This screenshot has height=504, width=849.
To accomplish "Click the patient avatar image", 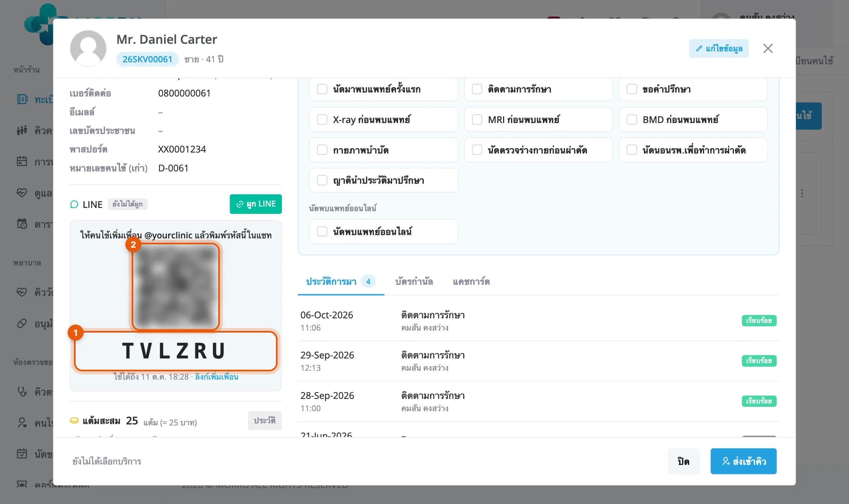I will pos(88,48).
